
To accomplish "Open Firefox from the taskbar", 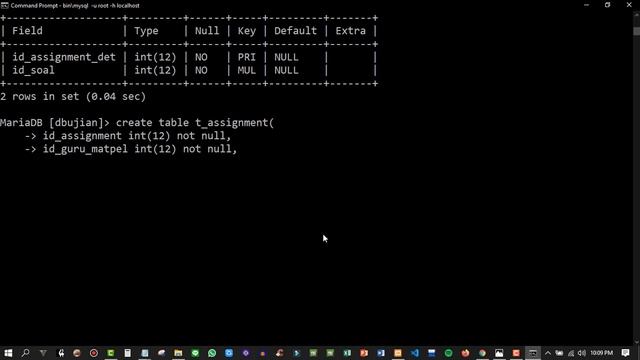I will click(465, 353).
